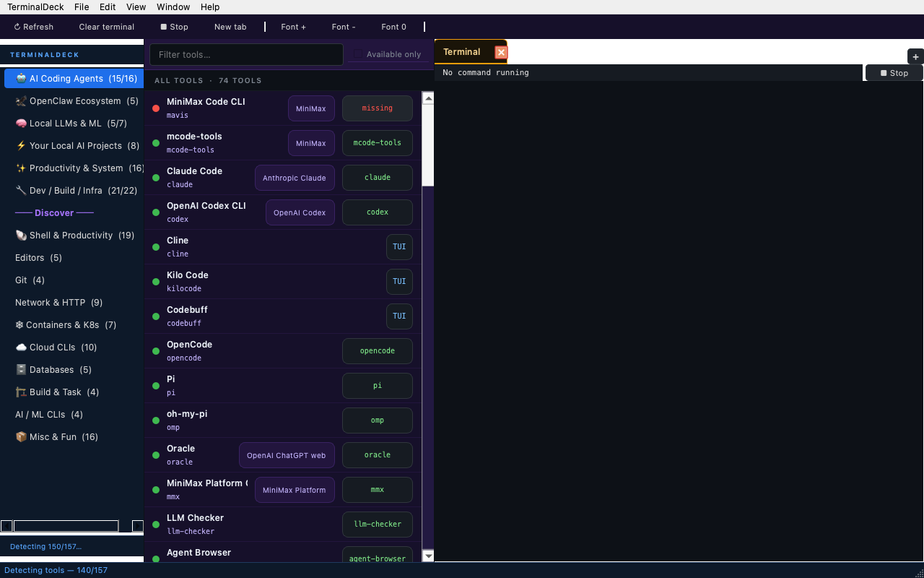Click the tool list scroll-up arrow
The height and width of the screenshot is (578, 924).
(x=428, y=98)
